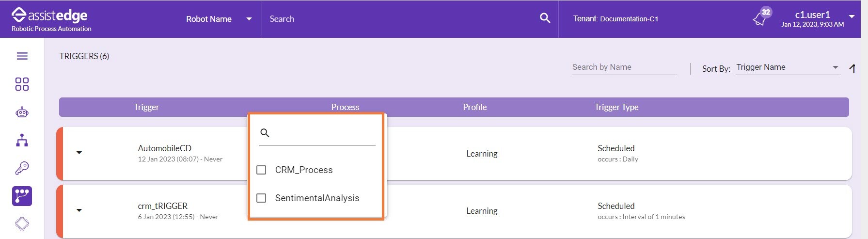This screenshot has height=239, width=868.
Task: Click the magnifier icon in top search
Action: tap(545, 18)
